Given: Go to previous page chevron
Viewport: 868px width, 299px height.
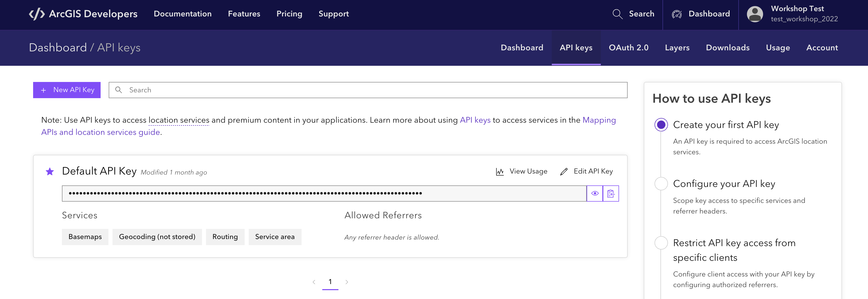Looking at the screenshot, I should (314, 282).
